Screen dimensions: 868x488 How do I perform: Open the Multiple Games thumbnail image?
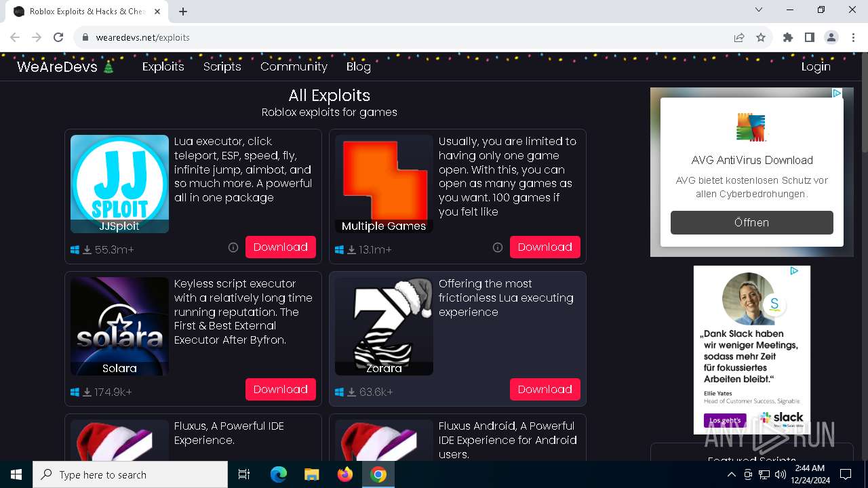coord(384,184)
